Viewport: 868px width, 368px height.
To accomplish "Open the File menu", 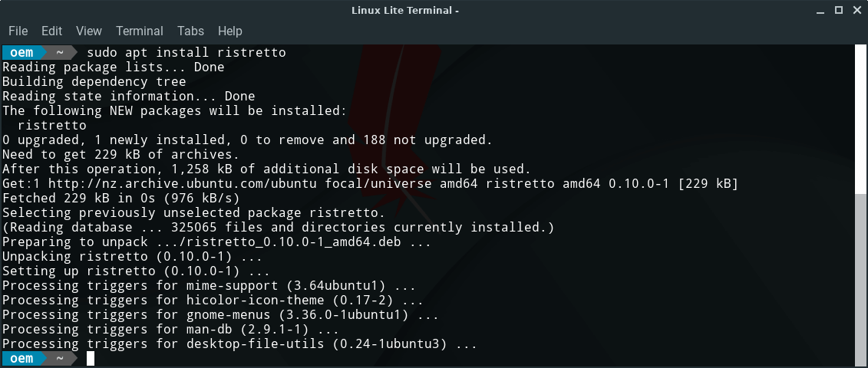I will pyautogui.click(x=18, y=31).
